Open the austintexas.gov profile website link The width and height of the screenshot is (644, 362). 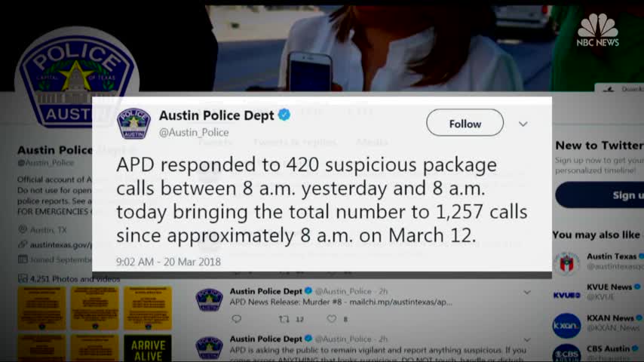(60, 245)
